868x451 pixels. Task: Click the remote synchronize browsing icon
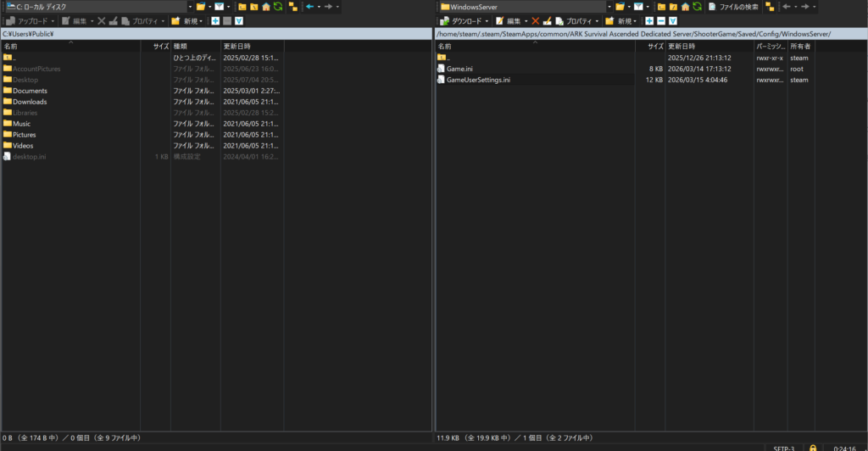[769, 7]
